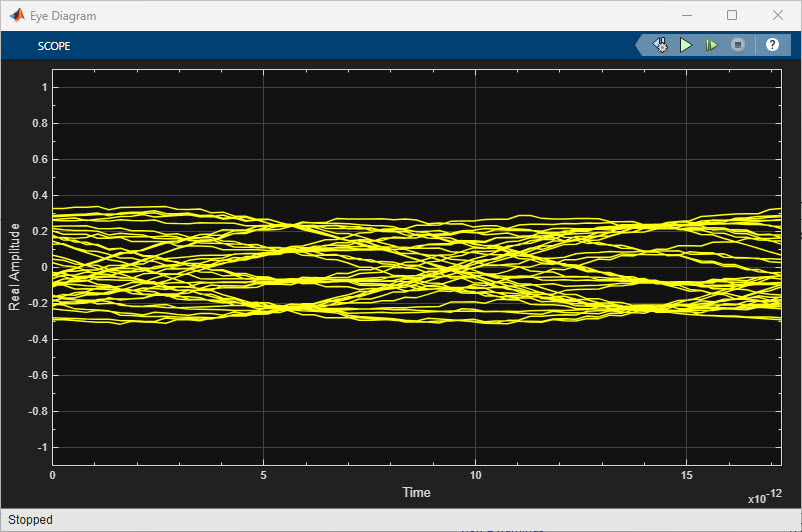Minimize the Eye Diagram window
The height and width of the screenshot is (532, 802).
coord(686,15)
